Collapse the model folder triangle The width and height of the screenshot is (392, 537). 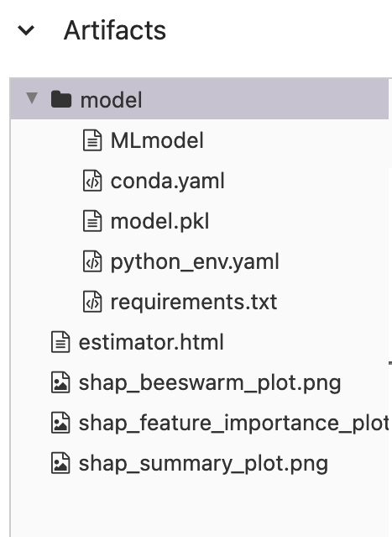[32, 98]
